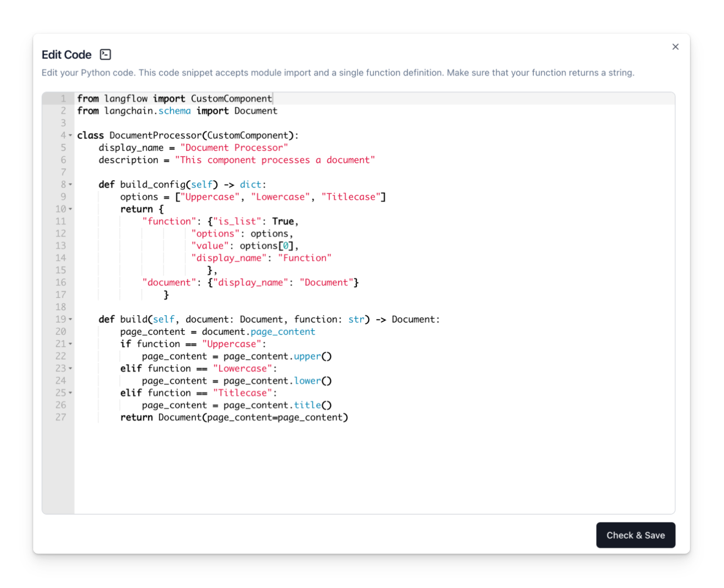
Task: Click line number 18 in the gutter
Action: click(x=61, y=307)
